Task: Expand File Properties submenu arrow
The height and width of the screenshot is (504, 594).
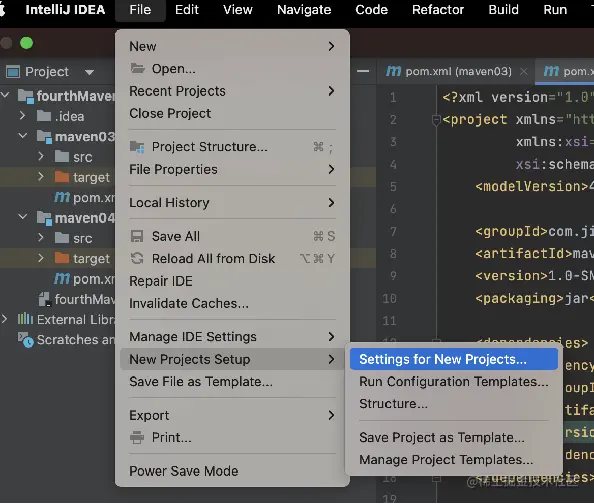Action: point(331,169)
